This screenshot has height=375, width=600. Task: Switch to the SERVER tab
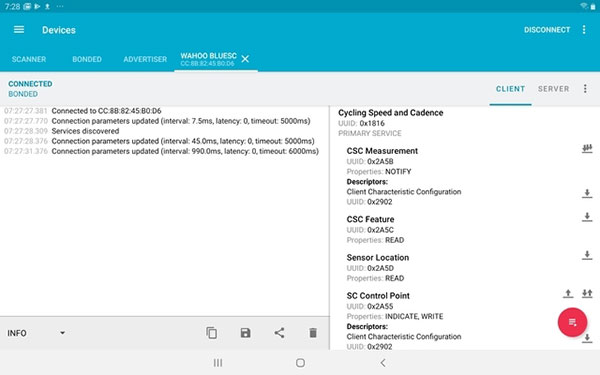coord(553,89)
